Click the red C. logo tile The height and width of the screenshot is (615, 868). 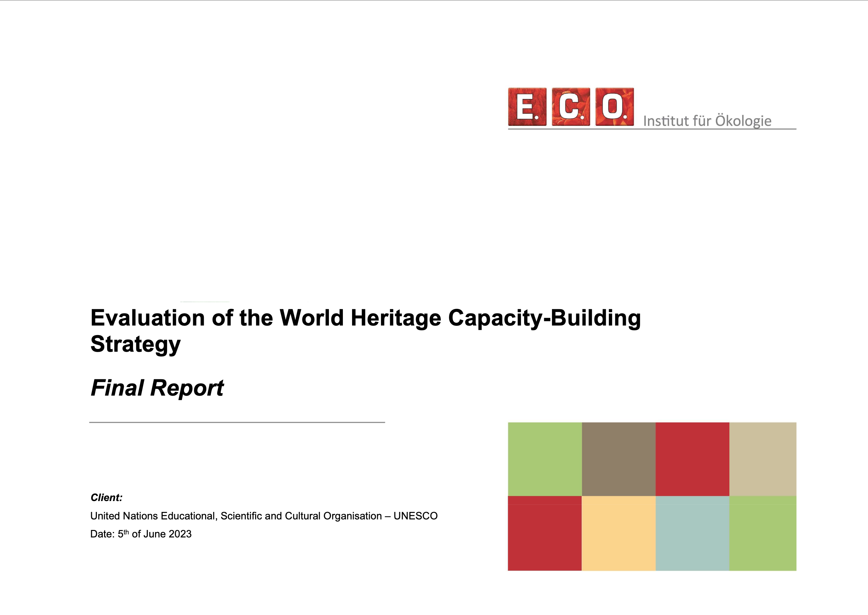tap(571, 107)
